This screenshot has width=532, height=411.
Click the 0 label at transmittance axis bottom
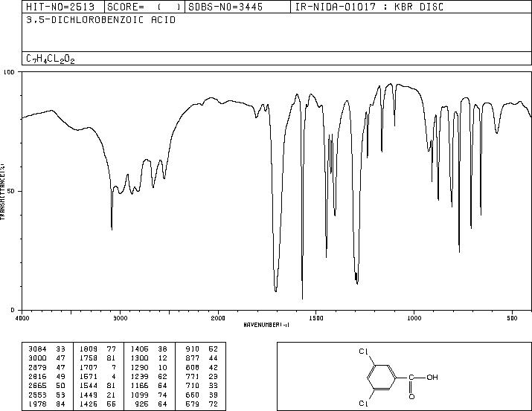pos(13,310)
